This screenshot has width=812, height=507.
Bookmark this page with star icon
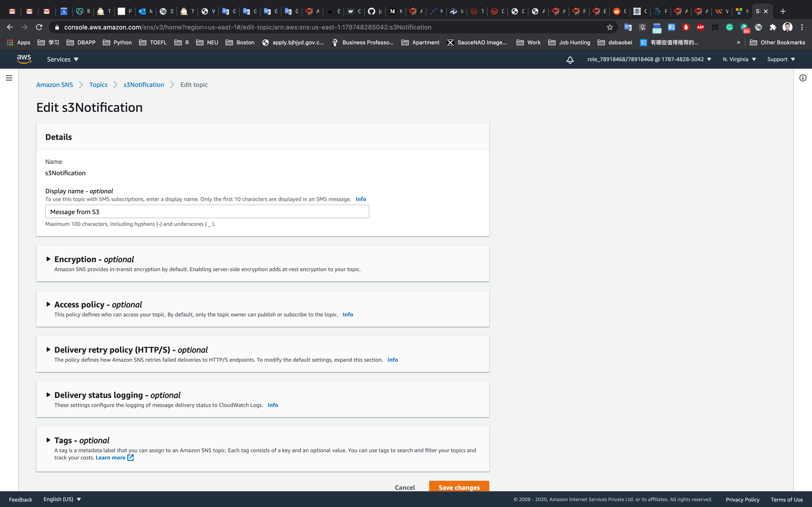(610, 27)
